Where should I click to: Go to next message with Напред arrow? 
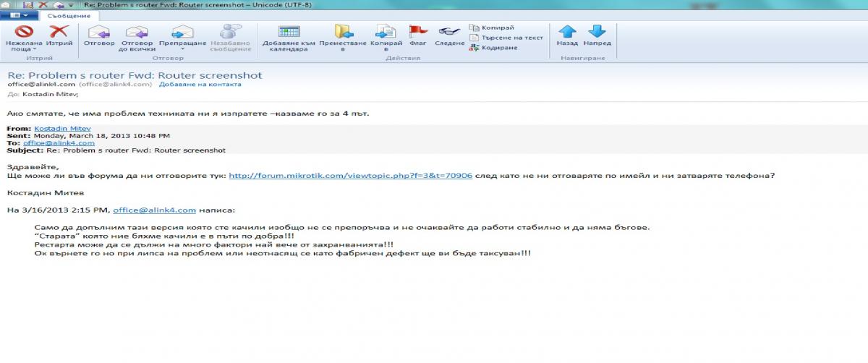pos(597,33)
